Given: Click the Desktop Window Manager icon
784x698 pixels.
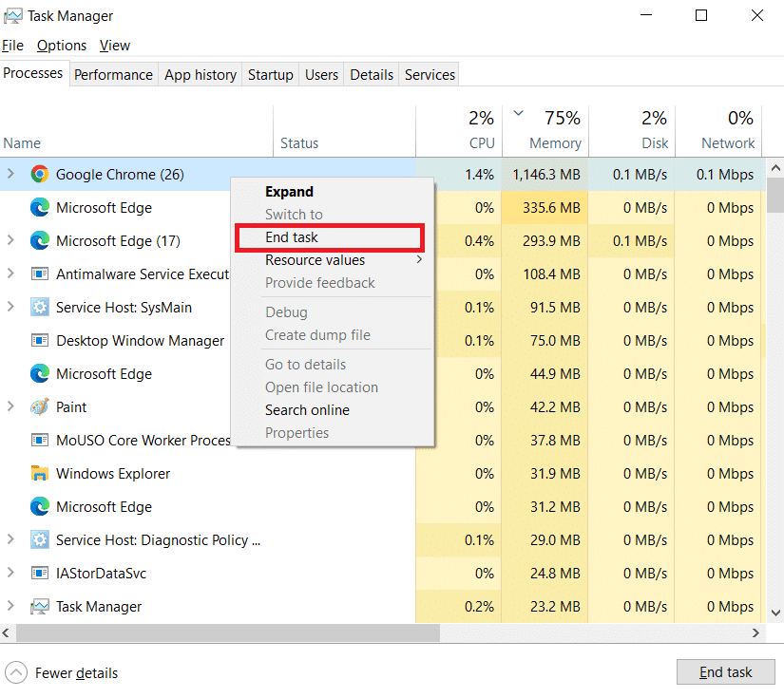Looking at the screenshot, I should coord(40,341).
